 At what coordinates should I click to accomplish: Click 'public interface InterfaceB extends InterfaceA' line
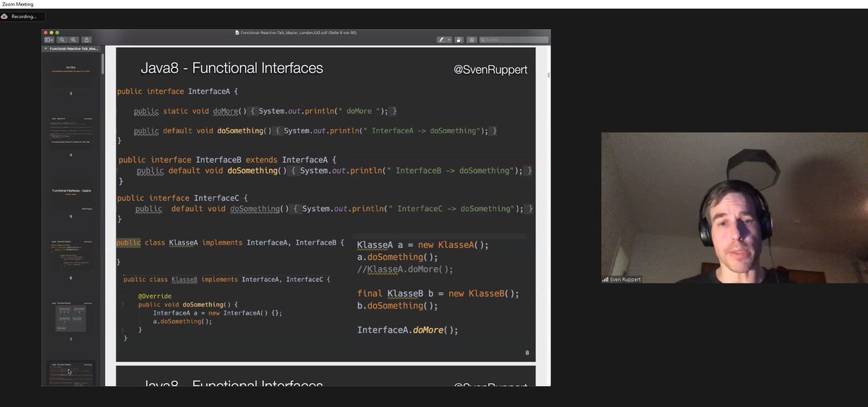227,160
